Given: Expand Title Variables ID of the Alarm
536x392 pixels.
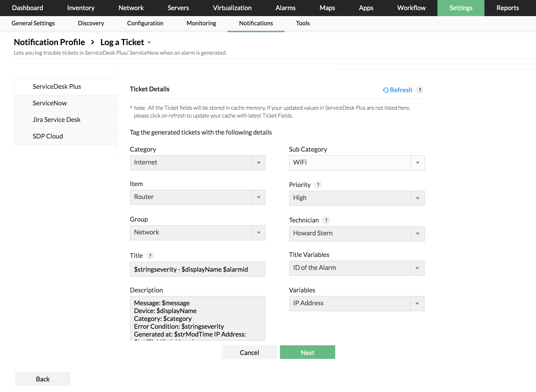Looking at the screenshot, I should click(417, 268).
